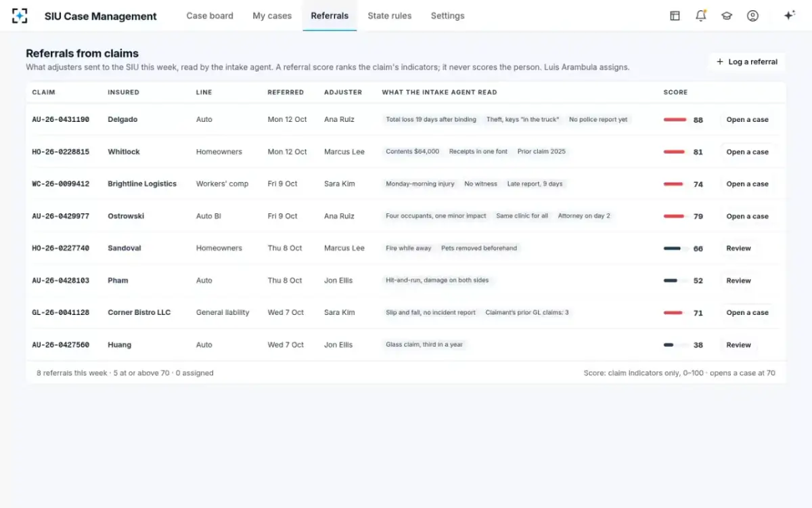Open the State rules tab
This screenshot has height=508, width=812.
point(389,16)
